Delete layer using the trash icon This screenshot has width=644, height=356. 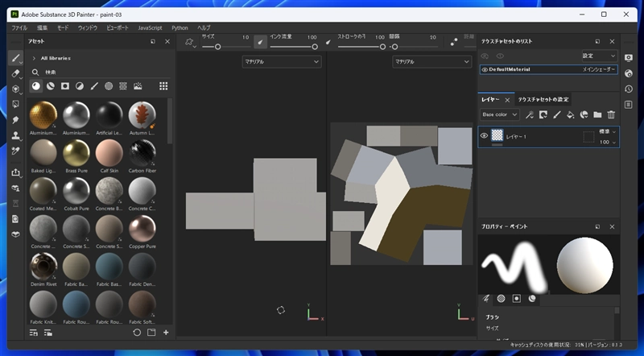tap(611, 115)
